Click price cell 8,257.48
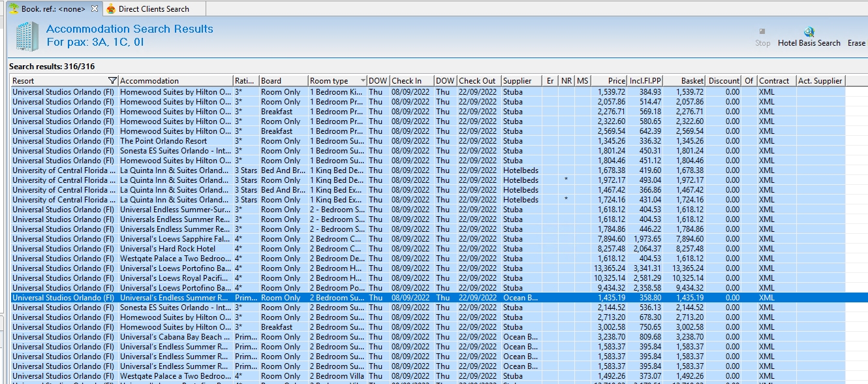The height and width of the screenshot is (384, 868). [612, 249]
